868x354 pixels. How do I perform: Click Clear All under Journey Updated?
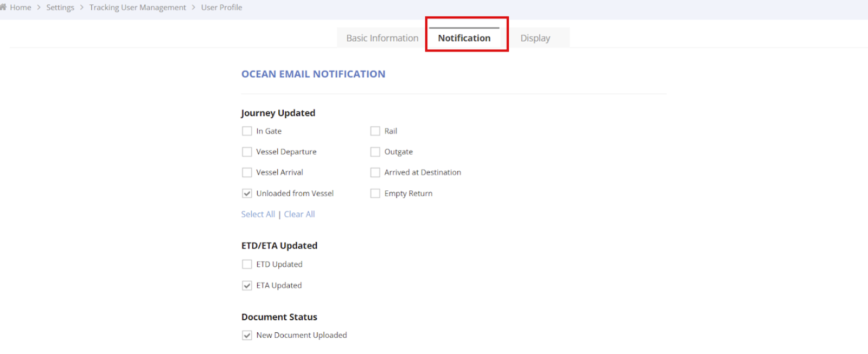[x=299, y=214]
